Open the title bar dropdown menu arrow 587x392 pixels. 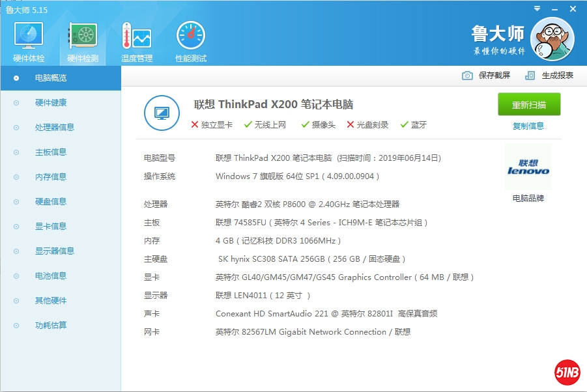536,9
